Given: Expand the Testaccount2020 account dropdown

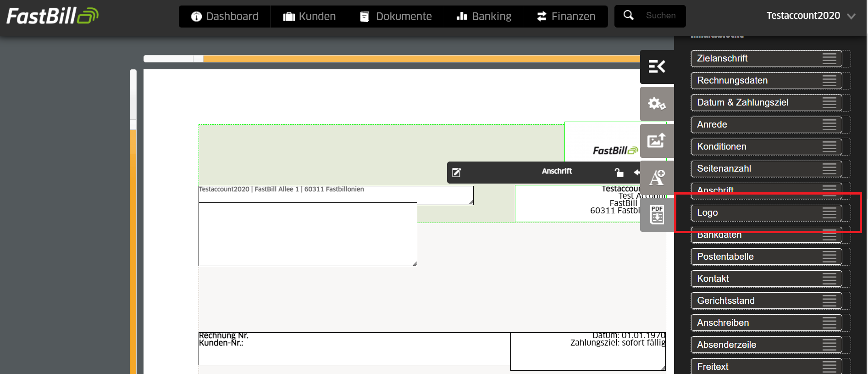Looking at the screenshot, I should [x=811, y=16].
